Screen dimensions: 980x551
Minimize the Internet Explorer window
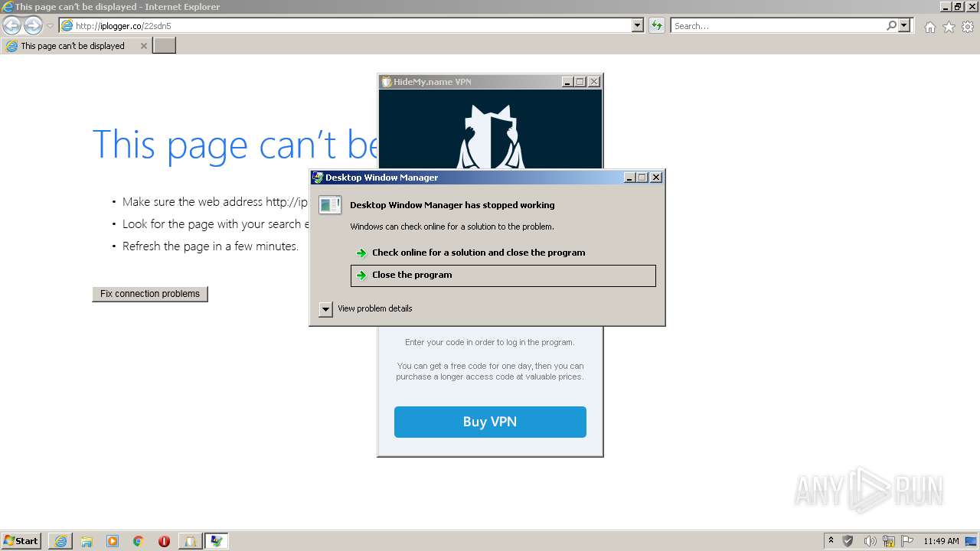[x=946, y=7]
